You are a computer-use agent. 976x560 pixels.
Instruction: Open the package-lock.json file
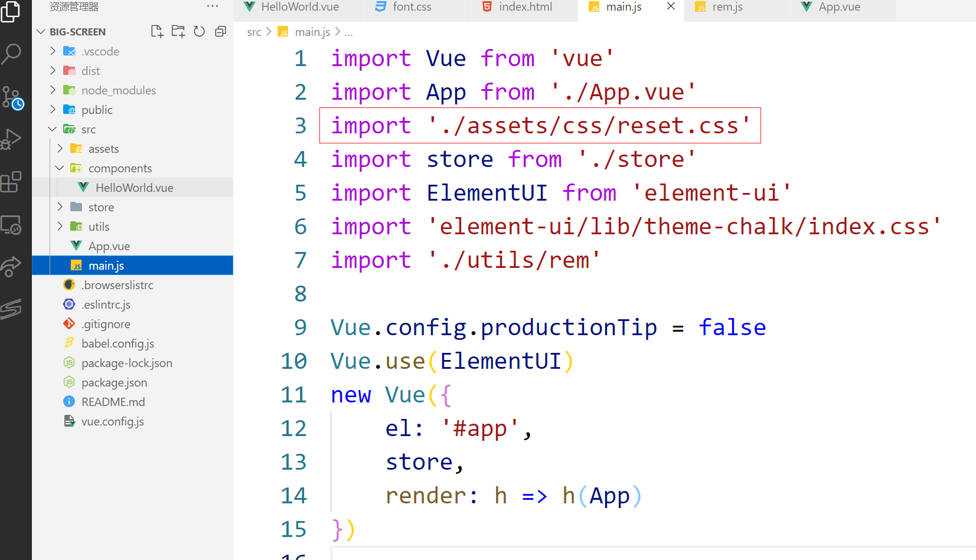point(133,363)
